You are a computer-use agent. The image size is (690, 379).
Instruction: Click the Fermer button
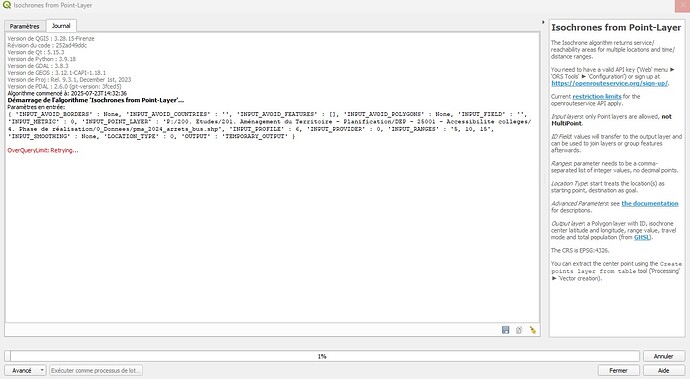point(618,370)
